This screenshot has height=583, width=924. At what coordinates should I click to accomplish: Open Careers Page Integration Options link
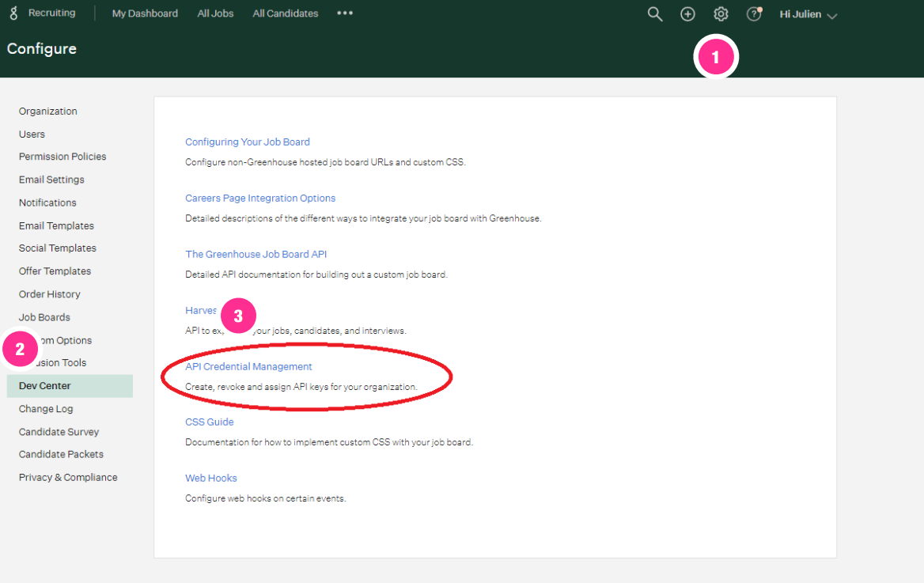pyautogui.click(x=260, y=198)
